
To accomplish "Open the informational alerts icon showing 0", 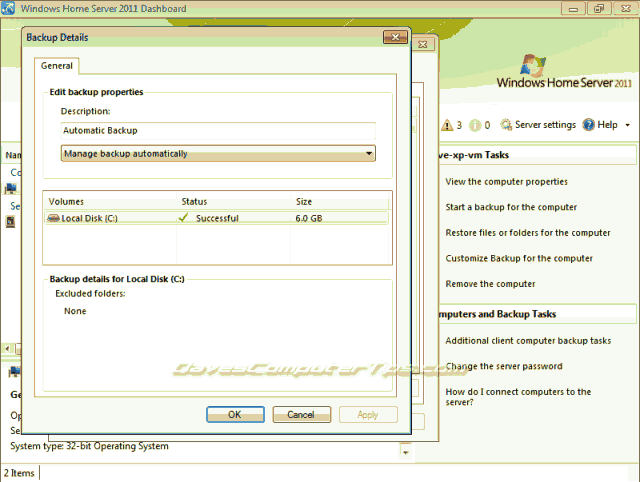I will coord(475,125).
